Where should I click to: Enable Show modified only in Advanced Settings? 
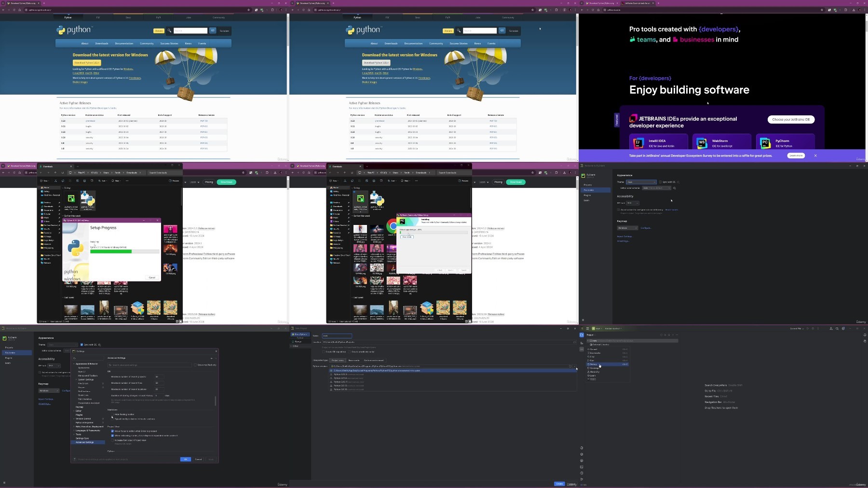(x=195, y=365)
